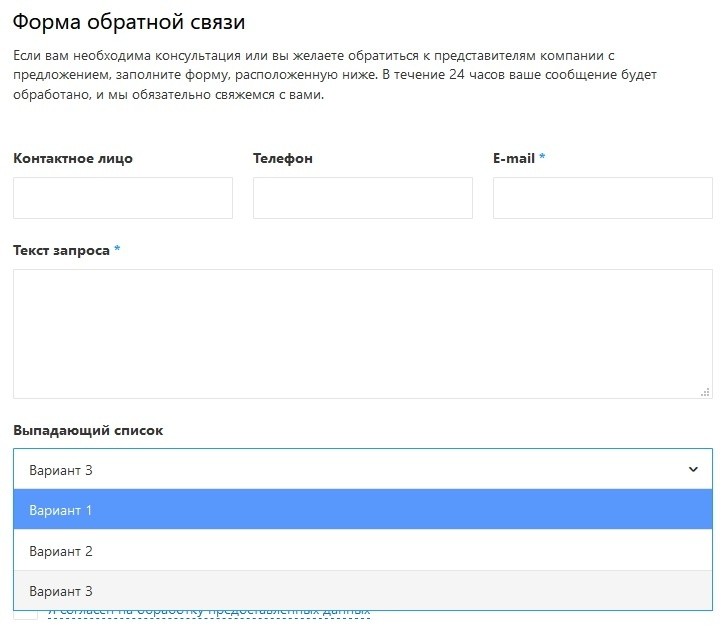Viewport: 726px width, 630px height.
Task: Click the Форма обратной связи heading
Action: (129, 21)
